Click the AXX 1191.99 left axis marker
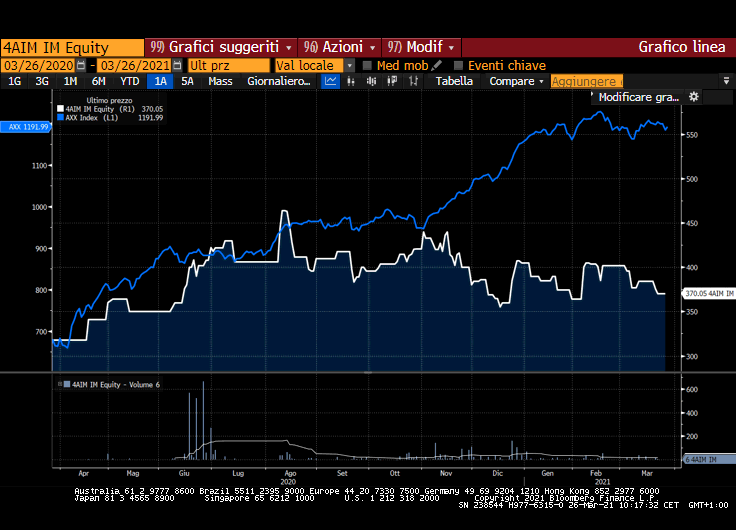The image size is (736, 530). 26,127
